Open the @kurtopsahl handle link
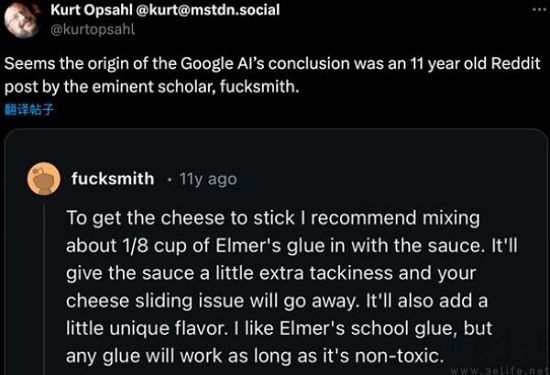The height and width of the screenshot is (375, 550). click(x=93, y=29)
